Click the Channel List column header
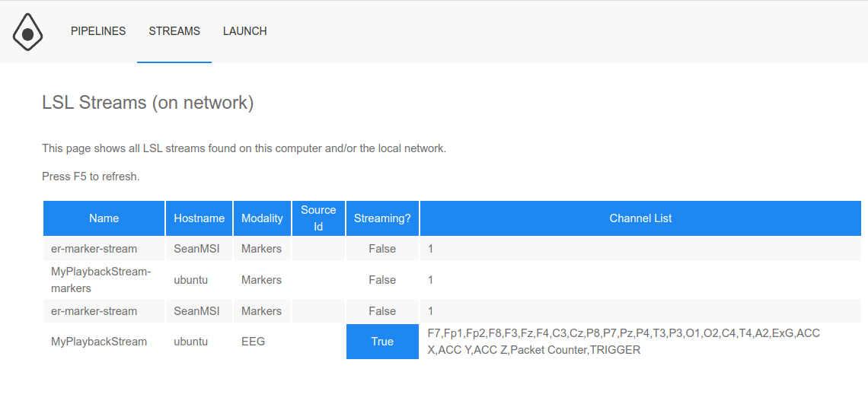 point(640,218)
